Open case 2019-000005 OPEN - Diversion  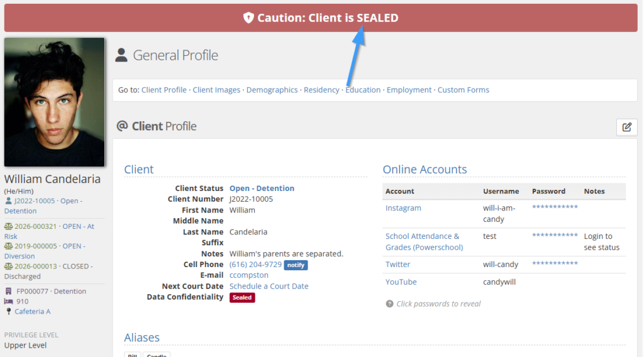click(x=45, y=251)
